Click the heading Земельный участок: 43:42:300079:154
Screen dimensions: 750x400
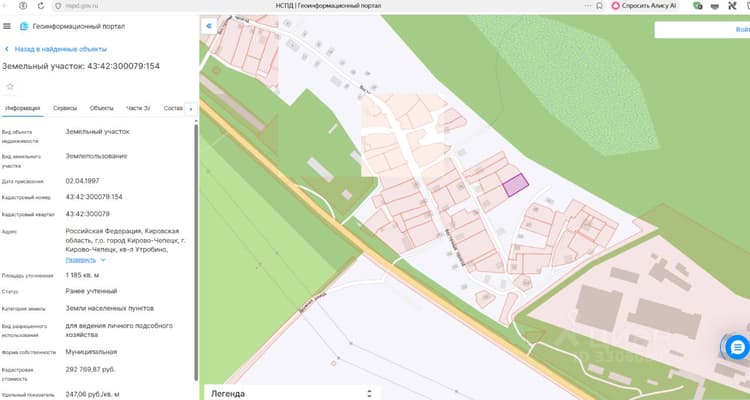[x=81, y=66]
